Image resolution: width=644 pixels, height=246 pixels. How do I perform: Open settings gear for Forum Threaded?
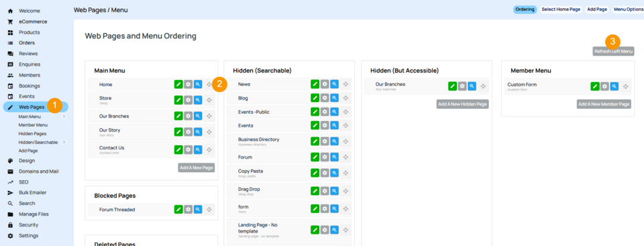pyautogui.click(x=188, y=210)
